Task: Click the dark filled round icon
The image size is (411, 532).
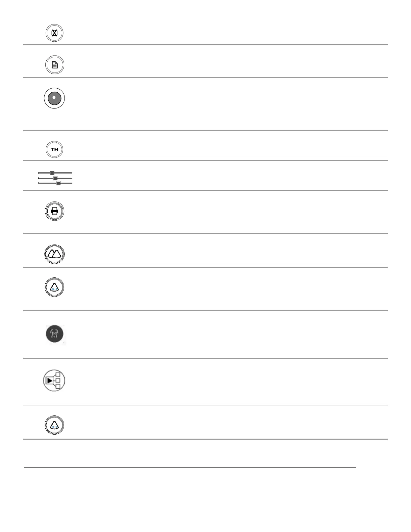Action: point(55,335)
